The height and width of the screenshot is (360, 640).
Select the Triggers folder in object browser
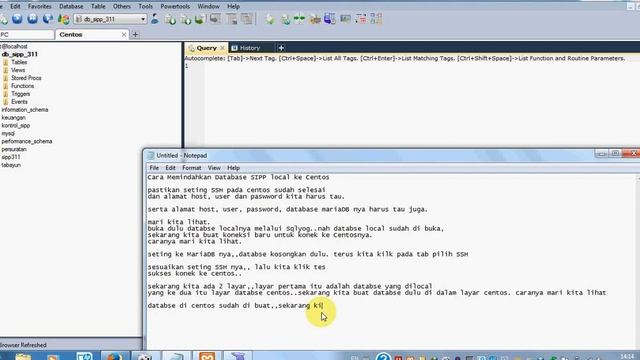[20, 94]
